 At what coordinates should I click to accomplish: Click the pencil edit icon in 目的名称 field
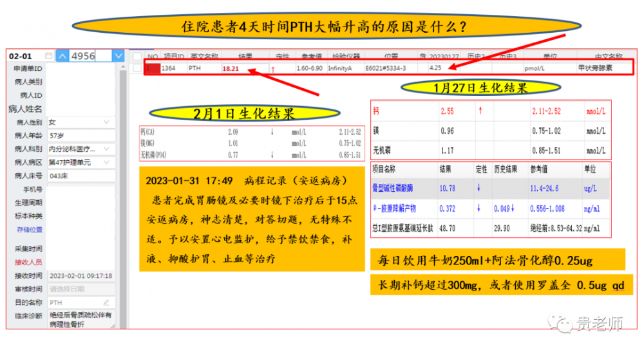coord(106,302)
